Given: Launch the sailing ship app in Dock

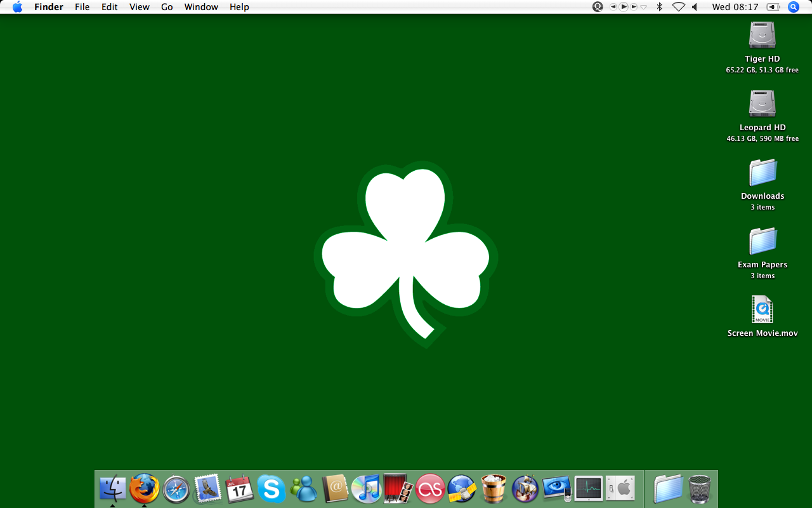Looking at the screenshot, I should click(525, 489).
